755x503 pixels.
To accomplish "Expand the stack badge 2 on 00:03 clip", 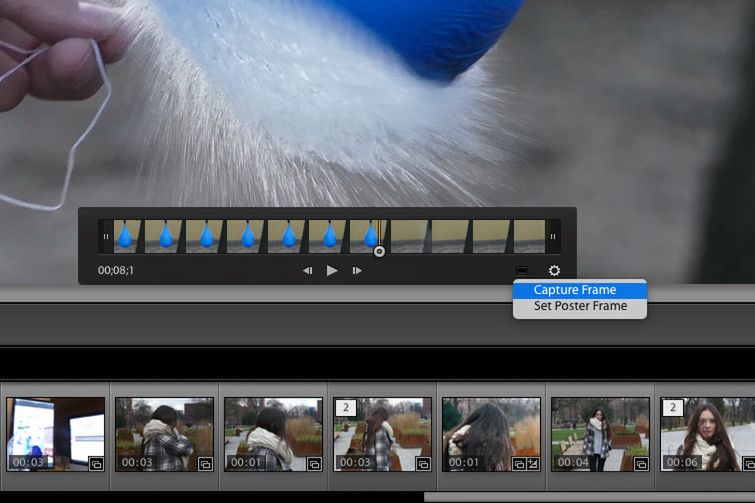I will pos(346,408).
